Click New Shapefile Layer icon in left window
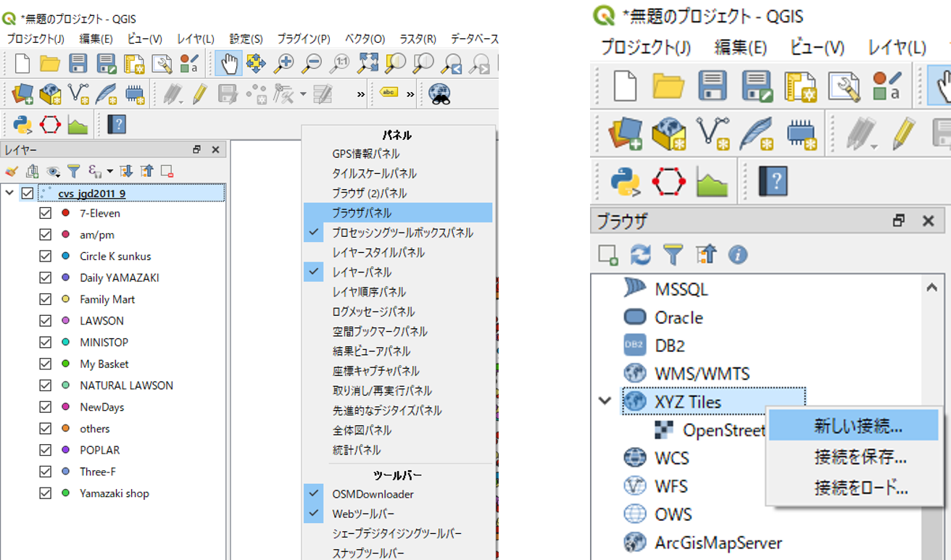This screenshot has width=951, height=560. point(78,94)
